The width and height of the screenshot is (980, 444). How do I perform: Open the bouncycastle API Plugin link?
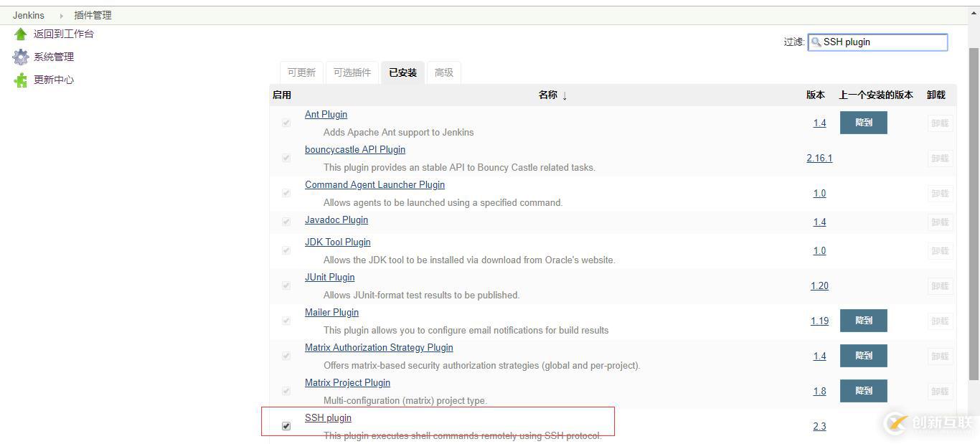[x=355, y=149]
